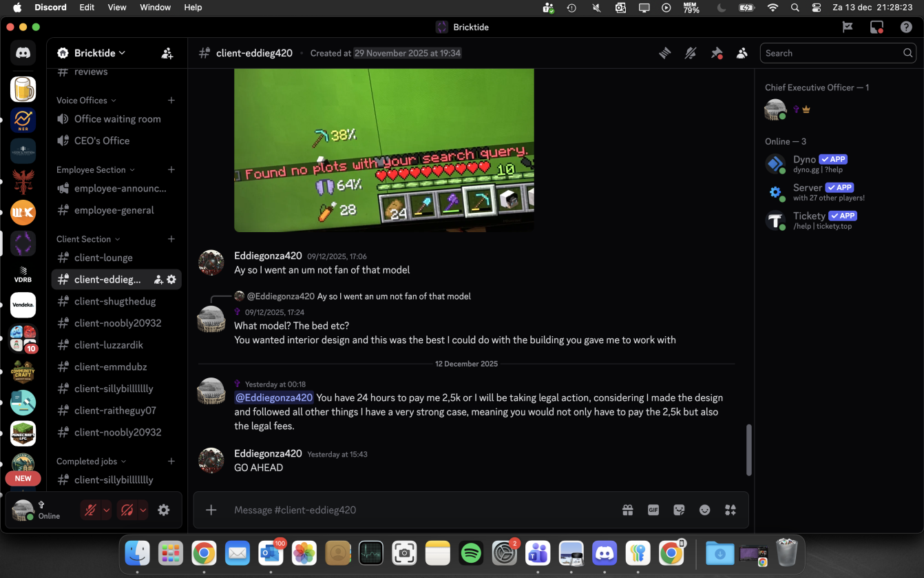The width and height of the screenshot is (924, 578).
Task: Click the @Eddiegonza420 mention in message
Action: click(274, 398)
